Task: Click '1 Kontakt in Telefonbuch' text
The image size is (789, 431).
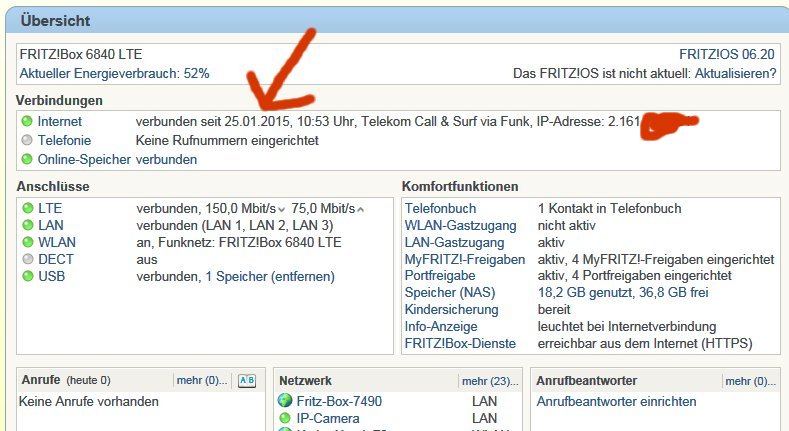Action: point(609,208)
